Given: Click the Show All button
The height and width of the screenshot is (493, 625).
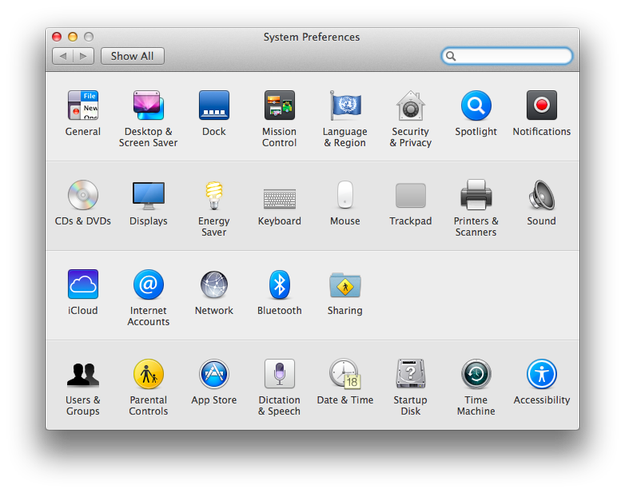Looking at the screenshot, I should tap(132, 56).
